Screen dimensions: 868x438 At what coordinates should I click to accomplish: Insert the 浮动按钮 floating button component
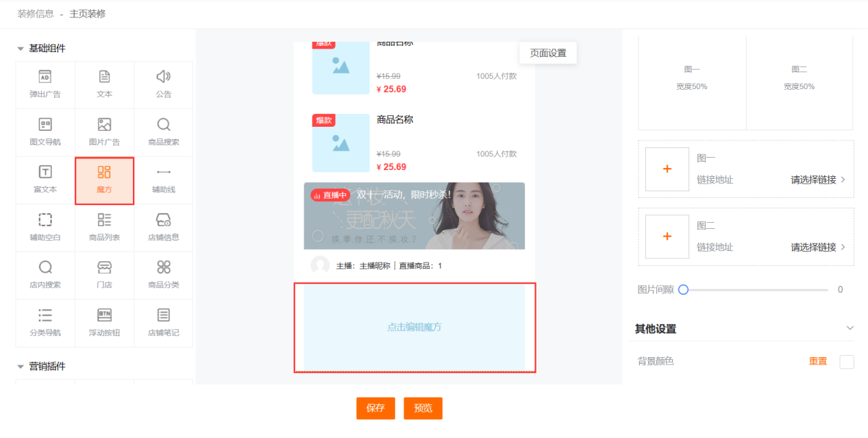(104, 323)
